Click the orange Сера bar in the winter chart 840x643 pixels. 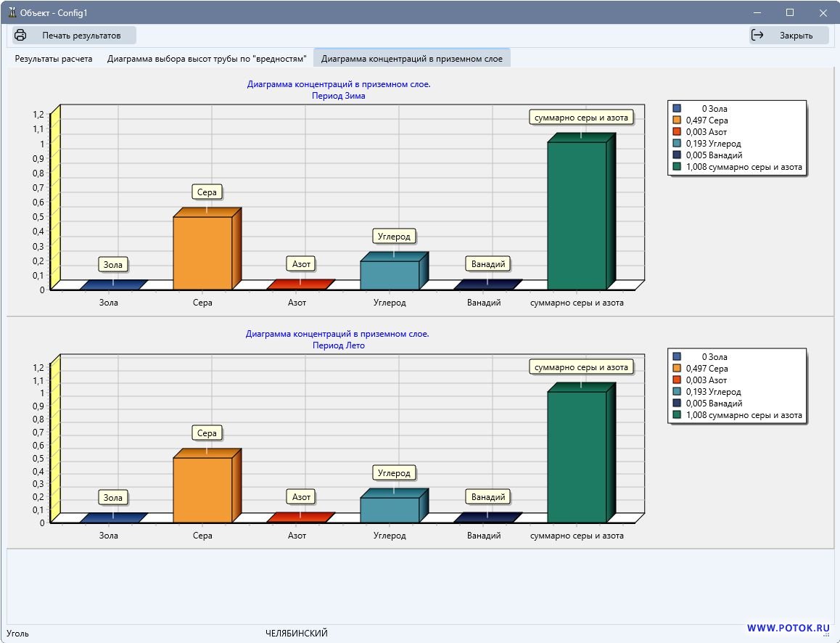pos(202,253)
